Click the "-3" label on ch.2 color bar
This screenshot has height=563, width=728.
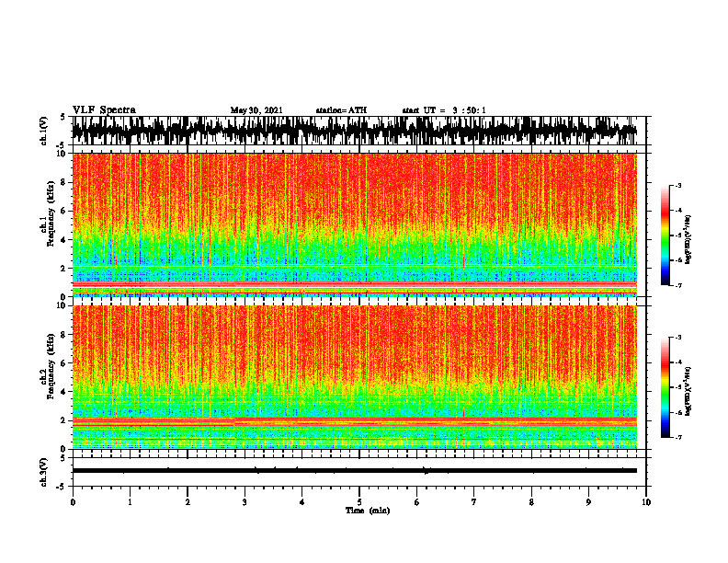[678, 338]
